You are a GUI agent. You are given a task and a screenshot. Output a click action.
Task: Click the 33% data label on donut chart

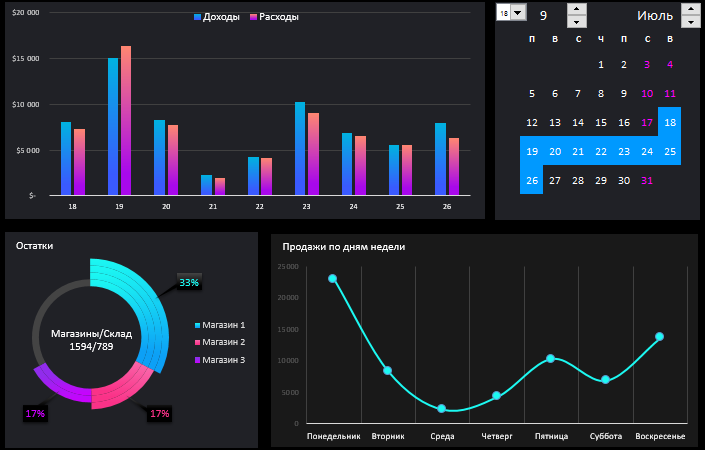pos(189,283)
